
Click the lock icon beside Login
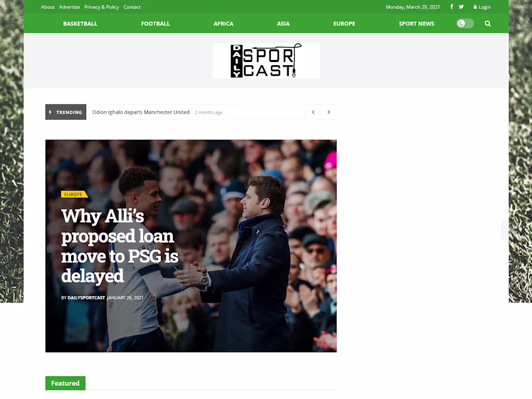(476, 7)
